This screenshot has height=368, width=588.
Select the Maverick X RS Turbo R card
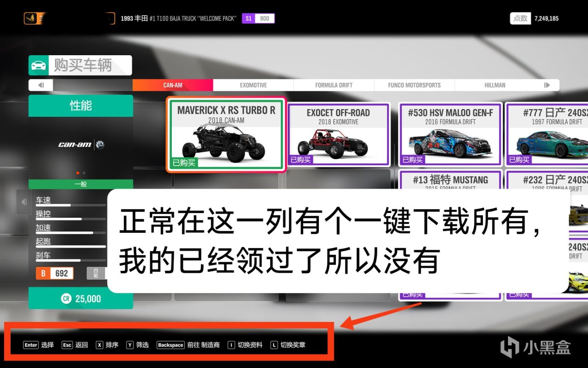pyautogui.click(x=226, y=134)
